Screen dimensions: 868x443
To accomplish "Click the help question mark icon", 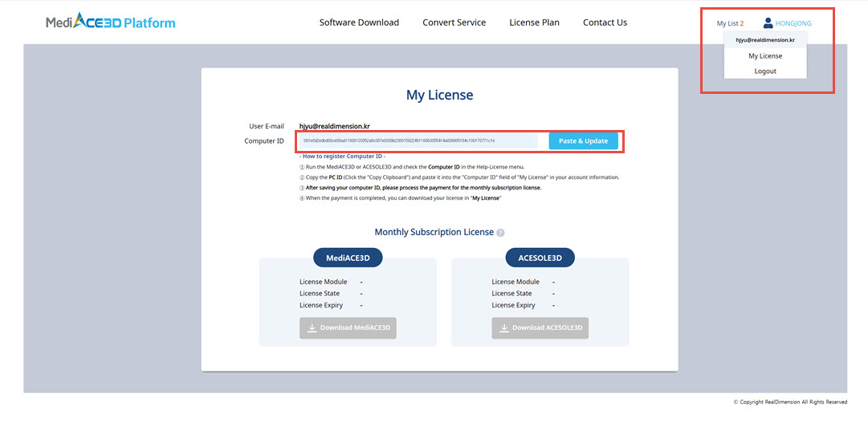I will [x=500, y=233].
